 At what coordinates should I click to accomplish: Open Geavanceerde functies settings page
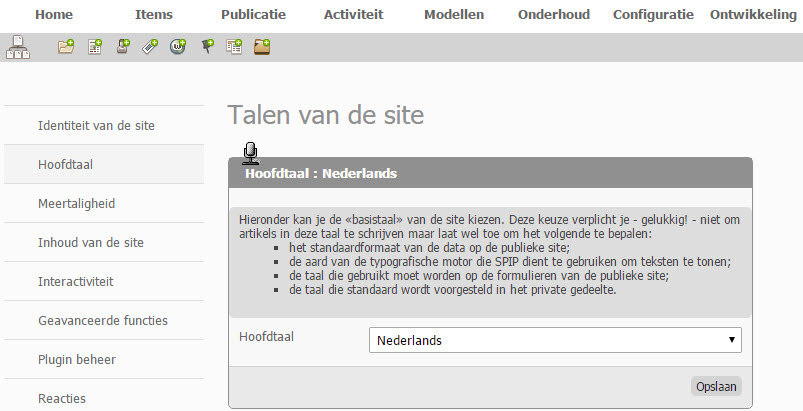(x=102, y=320)
